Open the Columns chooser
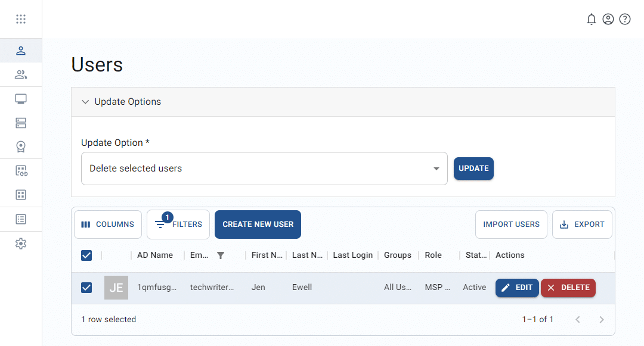The height and width of the screenshot is (346, 644). 108,225
